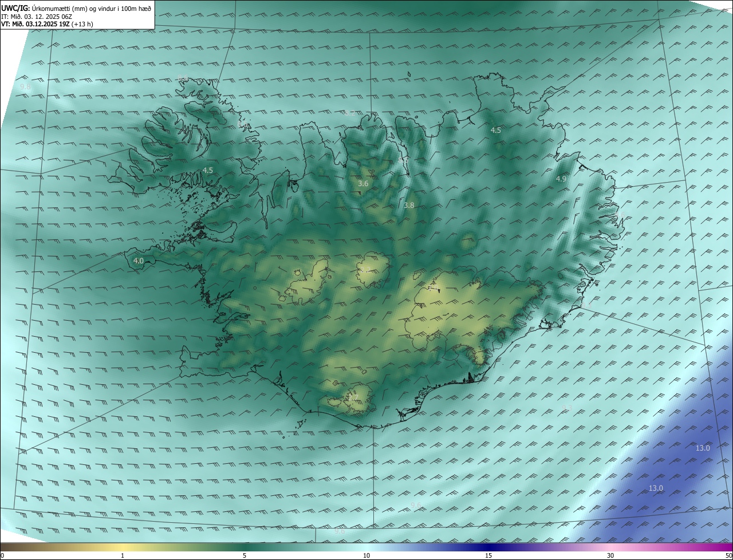Select the 9.8 value label on the map
This screenshot has width=733, height=560.
25,86
